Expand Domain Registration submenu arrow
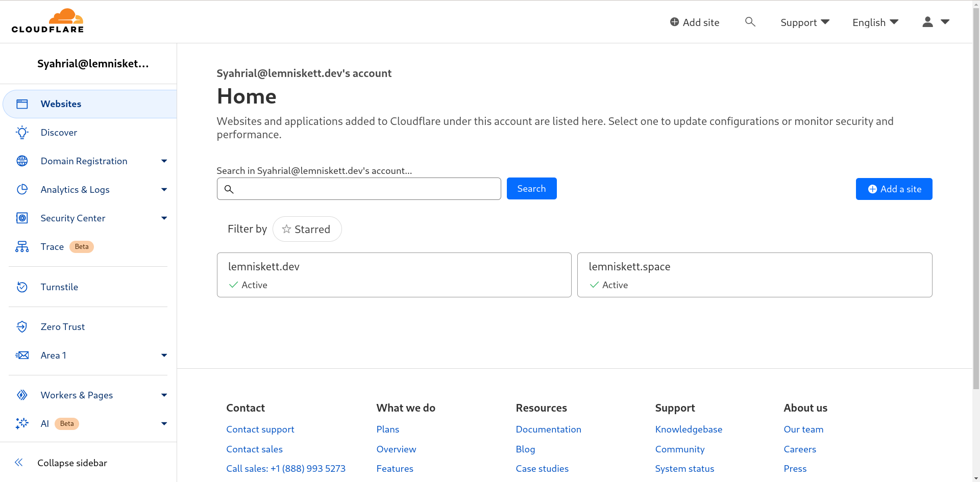The image size is (980, 482). [164, 161]
